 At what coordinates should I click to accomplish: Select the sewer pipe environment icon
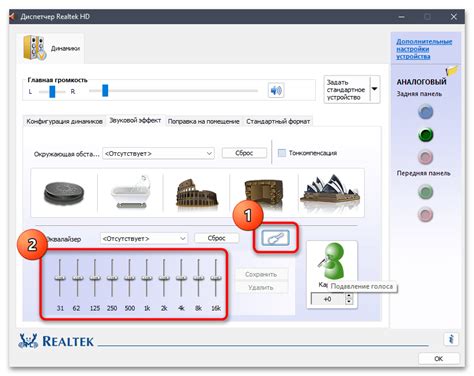(x=64, y=193)
